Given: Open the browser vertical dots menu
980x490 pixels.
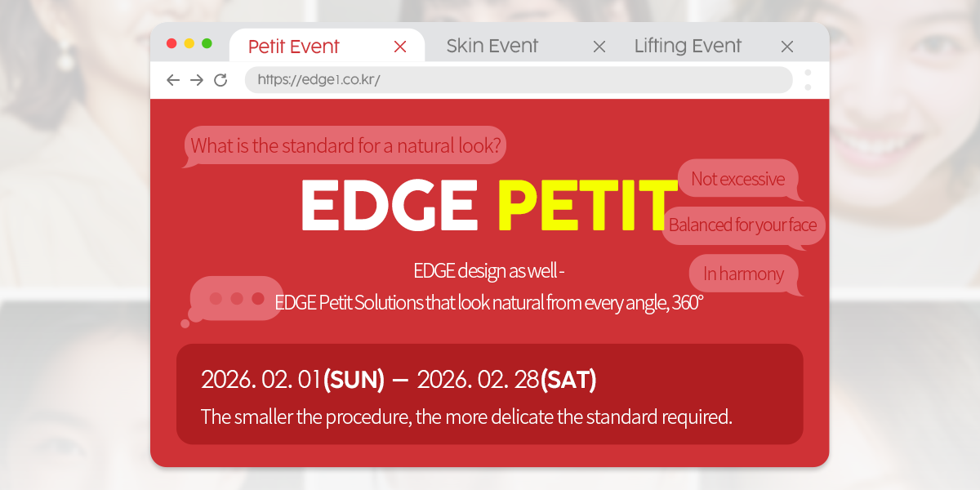Looking at the screenshot, I should coord(808,79).
